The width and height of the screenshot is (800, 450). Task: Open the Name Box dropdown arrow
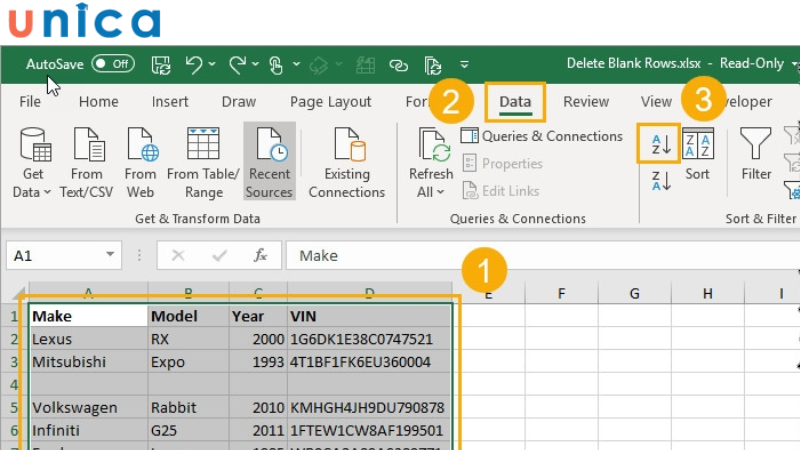coord(109,256)
